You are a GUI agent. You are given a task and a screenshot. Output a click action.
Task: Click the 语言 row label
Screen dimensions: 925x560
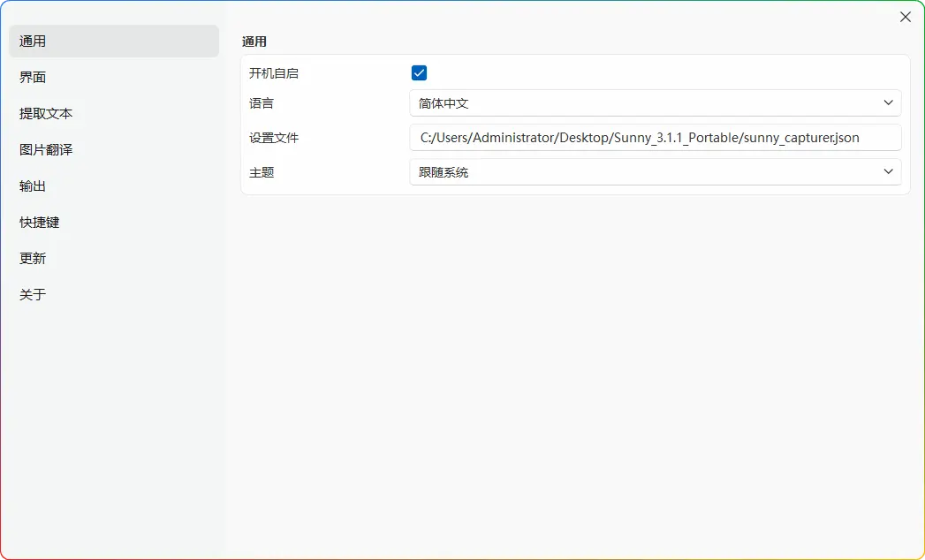pyautogui.click(x=262, y=103)
